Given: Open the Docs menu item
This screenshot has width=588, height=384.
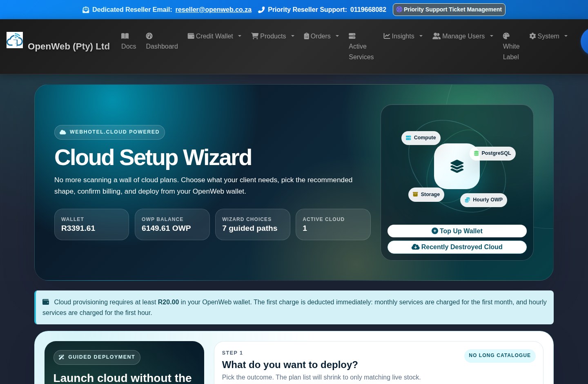Looking at the screenshot, I should (129, 41).
